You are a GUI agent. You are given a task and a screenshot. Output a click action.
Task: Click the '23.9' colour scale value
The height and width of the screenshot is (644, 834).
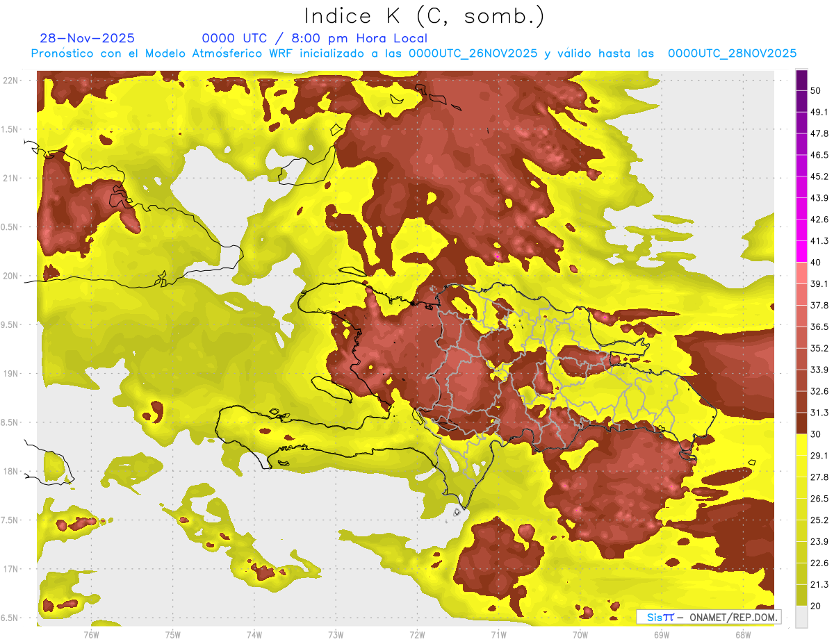tap(819, 542)
